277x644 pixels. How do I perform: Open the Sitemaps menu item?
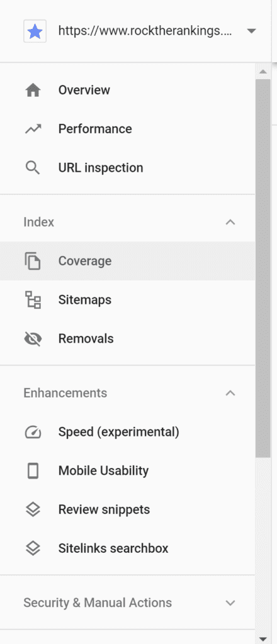(x=127, y=300)
